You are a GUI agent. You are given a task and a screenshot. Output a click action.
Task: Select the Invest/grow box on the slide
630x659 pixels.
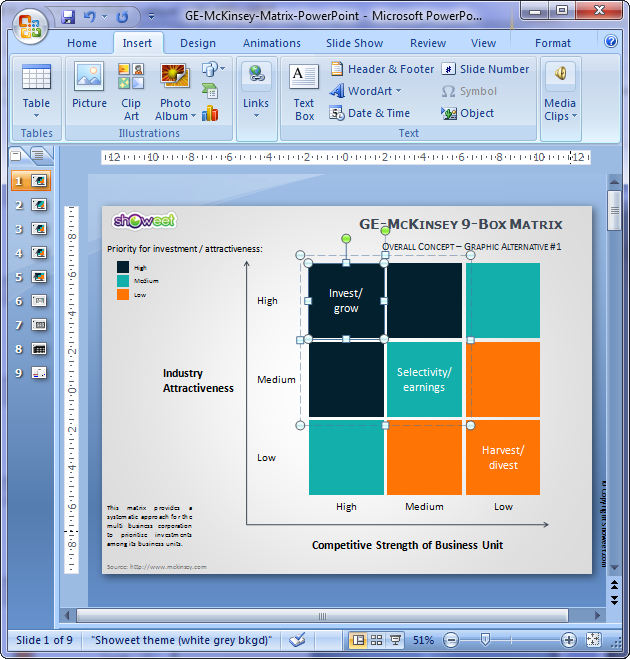[x=346, y=301]
